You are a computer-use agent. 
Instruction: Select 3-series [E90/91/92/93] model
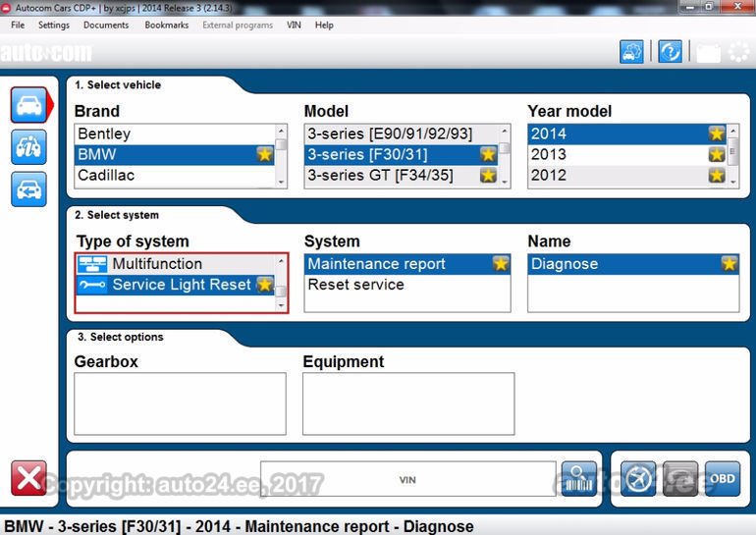402,134
